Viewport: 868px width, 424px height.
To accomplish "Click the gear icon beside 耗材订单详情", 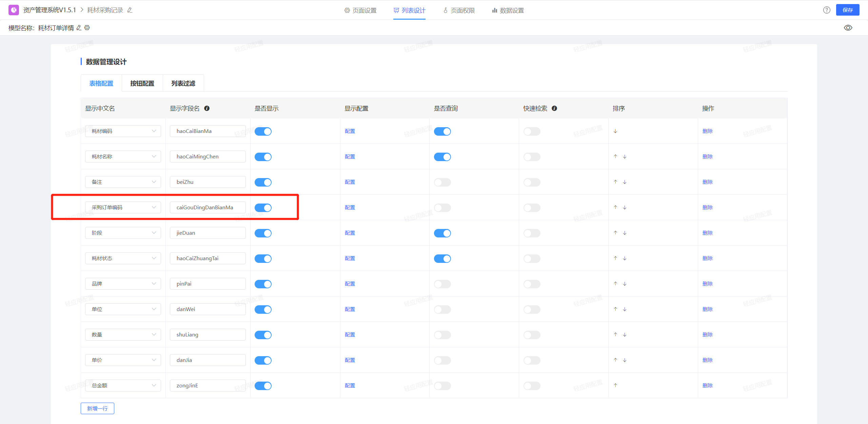I will coord(87,28).
